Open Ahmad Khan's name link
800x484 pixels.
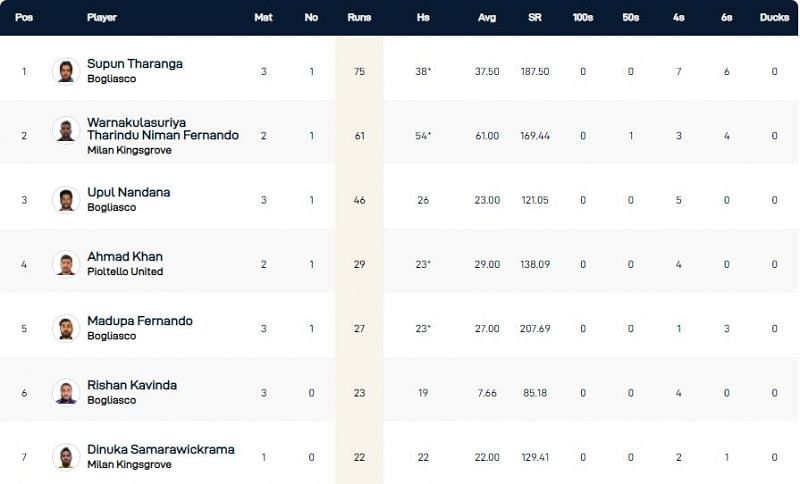coord(125,257)
